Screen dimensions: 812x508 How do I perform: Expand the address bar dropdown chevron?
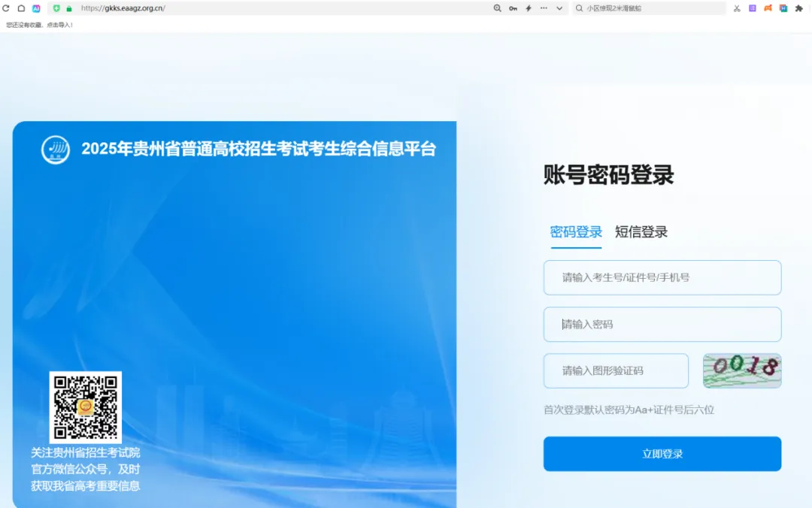point(559,8)
